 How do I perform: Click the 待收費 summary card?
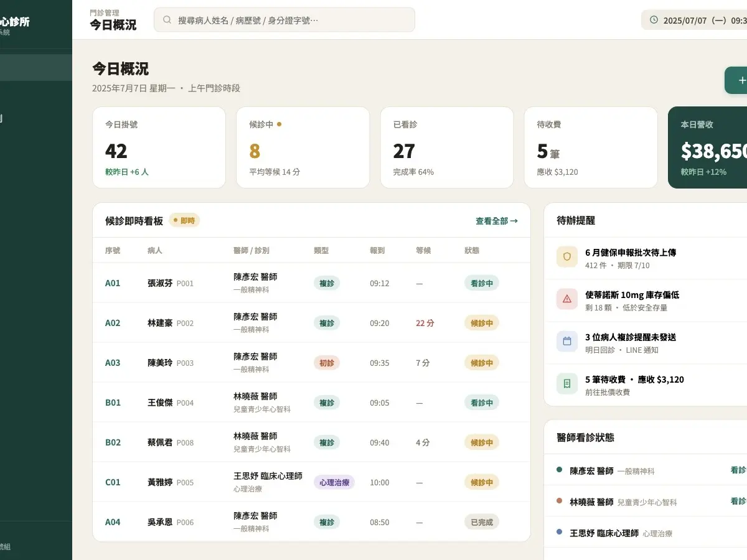(591, 147)
